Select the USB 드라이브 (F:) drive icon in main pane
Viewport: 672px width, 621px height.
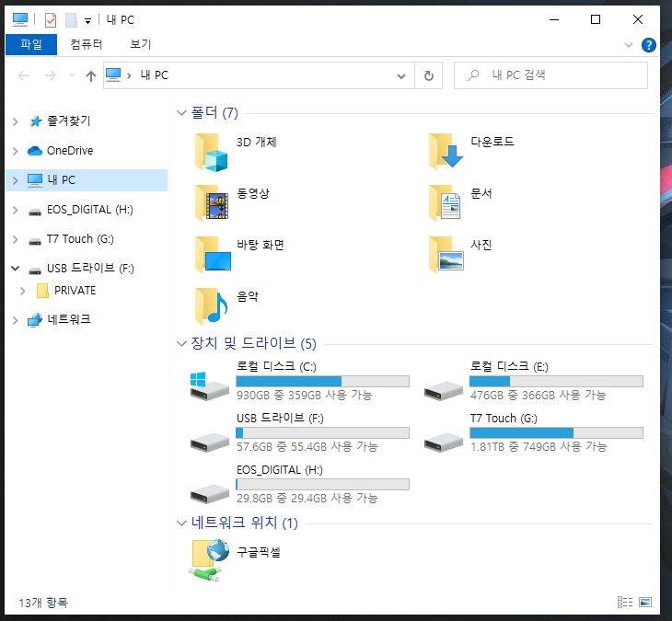[x=210, y=442]
